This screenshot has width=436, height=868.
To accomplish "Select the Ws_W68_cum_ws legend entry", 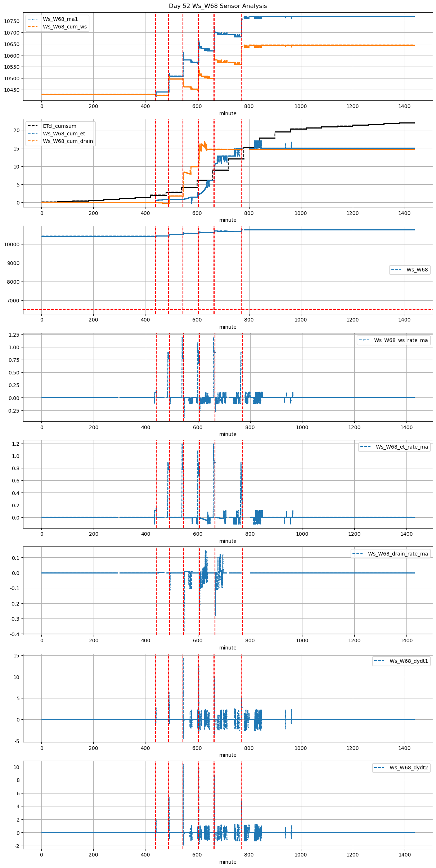I will 64,27.
